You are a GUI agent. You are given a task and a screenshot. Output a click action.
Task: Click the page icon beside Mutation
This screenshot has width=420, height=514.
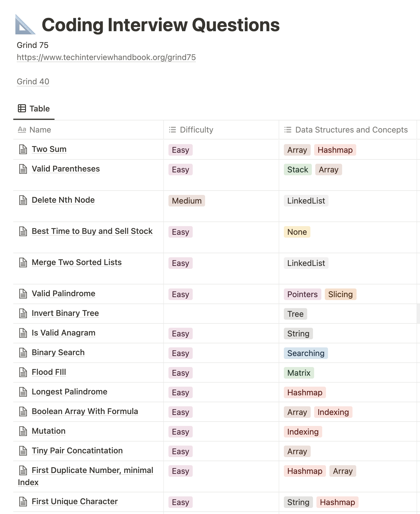23,431
